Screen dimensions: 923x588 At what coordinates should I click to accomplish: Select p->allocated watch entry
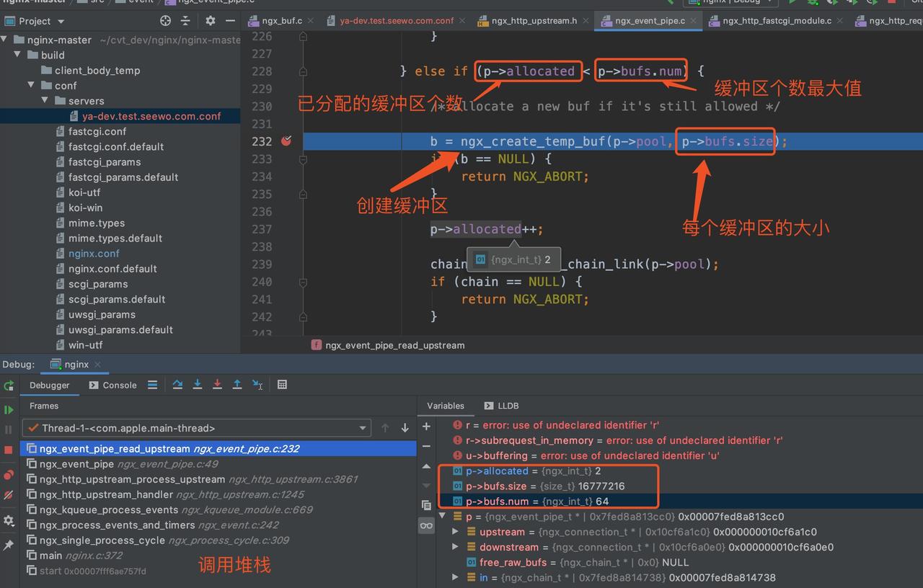[x=526, y=471]
